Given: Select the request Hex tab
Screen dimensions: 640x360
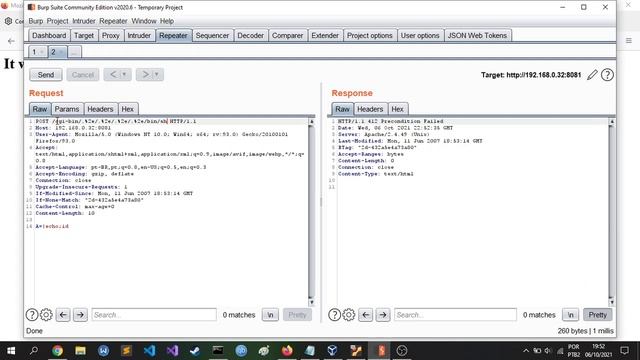Looking at the screenshot, I should pos(127,109).
